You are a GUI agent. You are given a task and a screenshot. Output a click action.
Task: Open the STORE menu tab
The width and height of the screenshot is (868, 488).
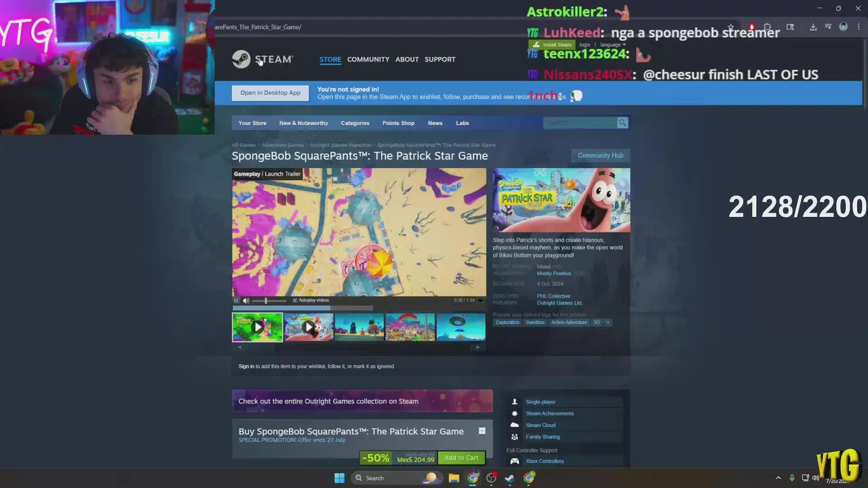tap(330, 60)
